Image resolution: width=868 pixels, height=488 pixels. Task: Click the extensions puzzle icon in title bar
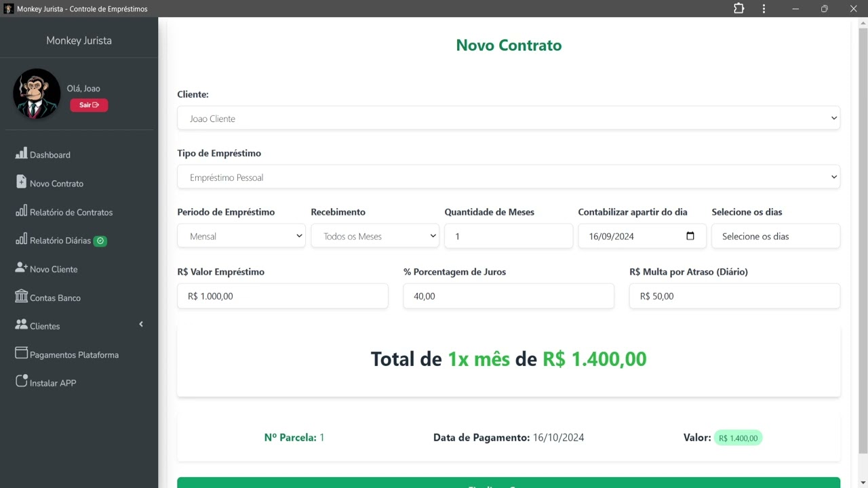[x=738, y=9]
